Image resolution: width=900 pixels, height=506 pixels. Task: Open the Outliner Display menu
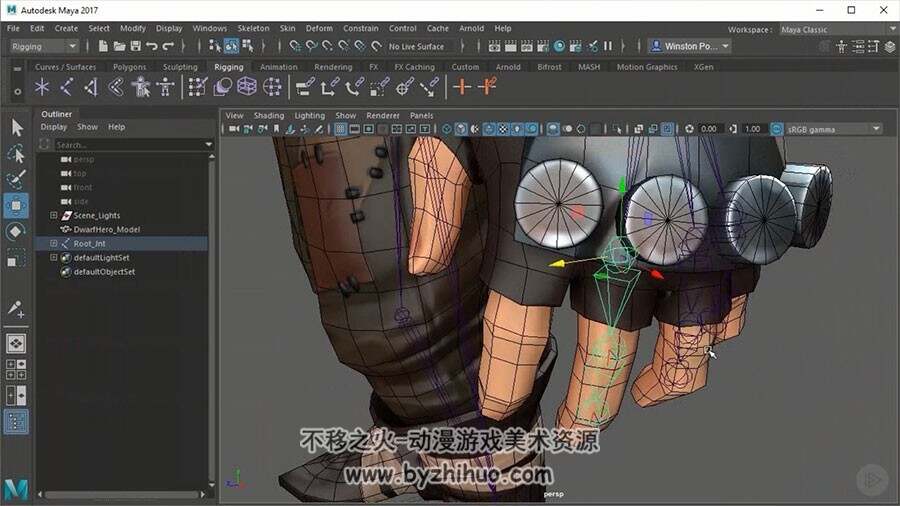click(53, 127)
